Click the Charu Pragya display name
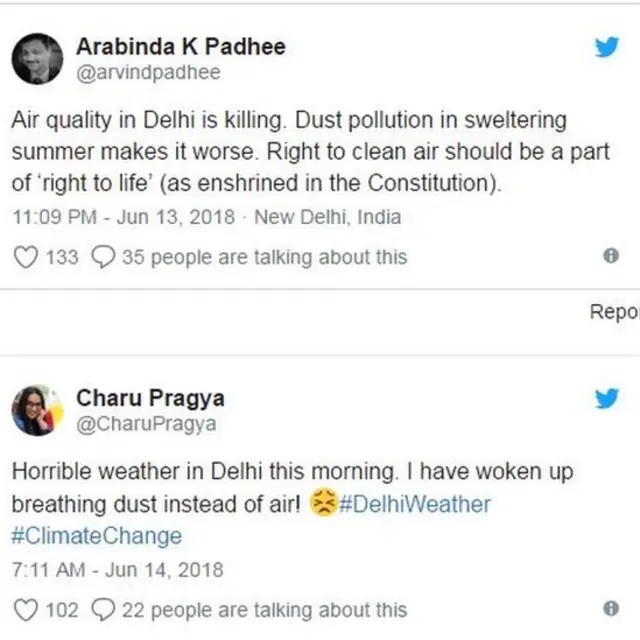 pyautogui.click(x=150, y=398)
